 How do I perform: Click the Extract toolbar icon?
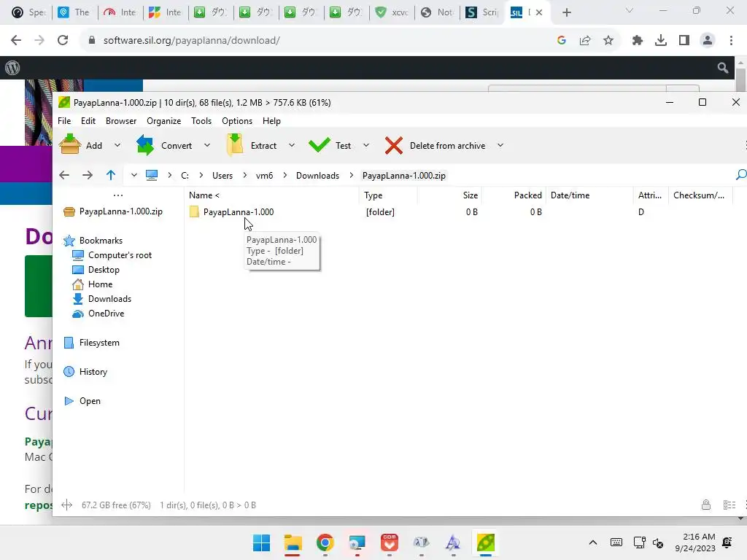pyautogui.click(x=234, y=145)
